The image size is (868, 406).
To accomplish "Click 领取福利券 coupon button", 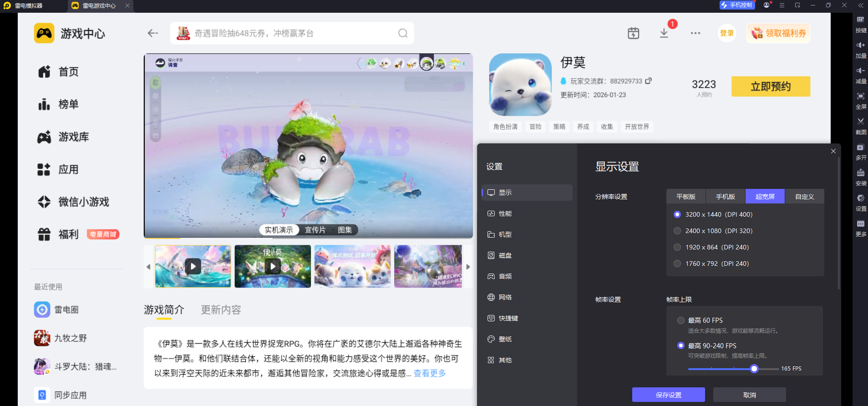I will click(778, 33).
